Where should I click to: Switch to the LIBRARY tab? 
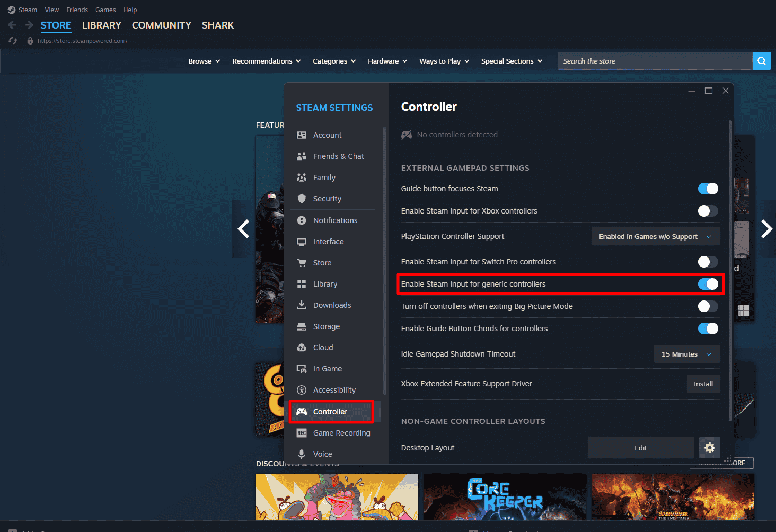pos(101,25)
